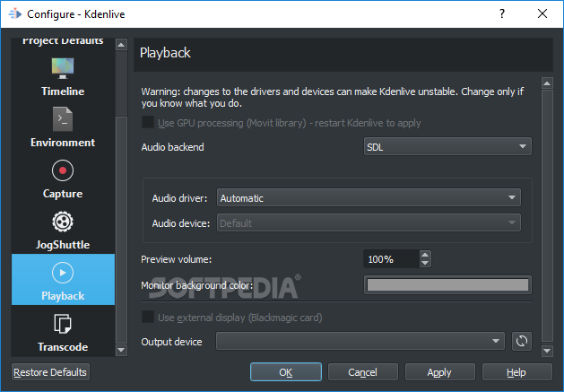Image resolution: width=564 pixels, height=392 pixels.
Task: Click the Audio device label
Action: pyautogui.click(x=181, y=223)
